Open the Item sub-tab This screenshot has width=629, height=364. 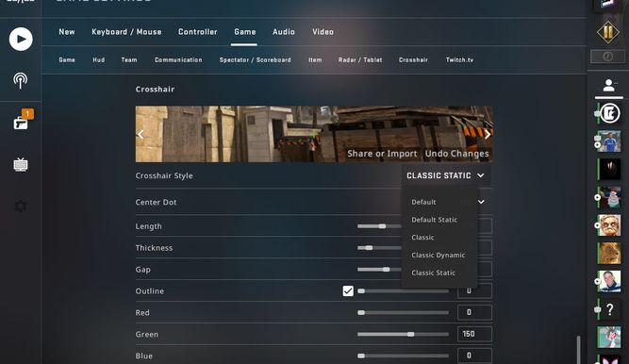(x=315, y=59)
